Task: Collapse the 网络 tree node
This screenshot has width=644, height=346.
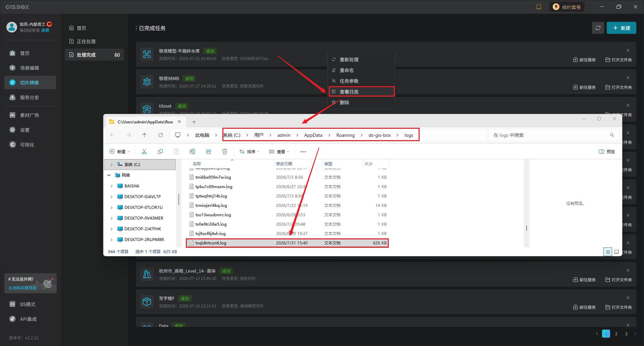Action: click(x=109, y=175)
